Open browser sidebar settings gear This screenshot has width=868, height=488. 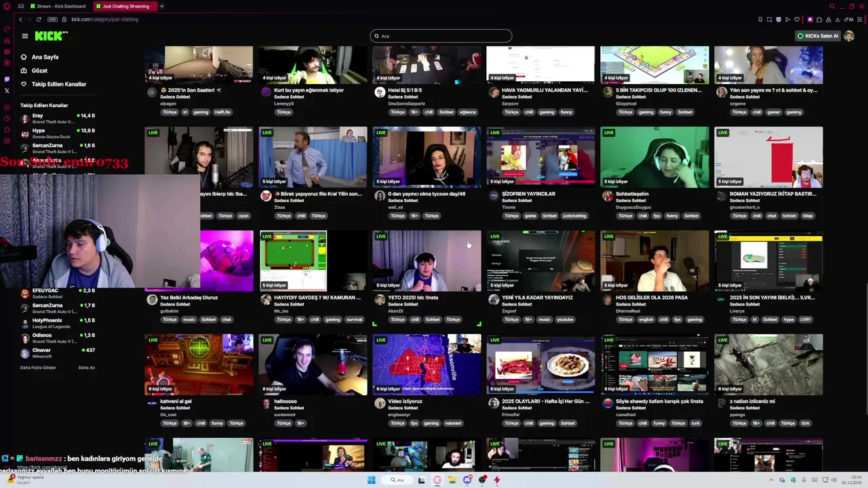tap(7, 141)
